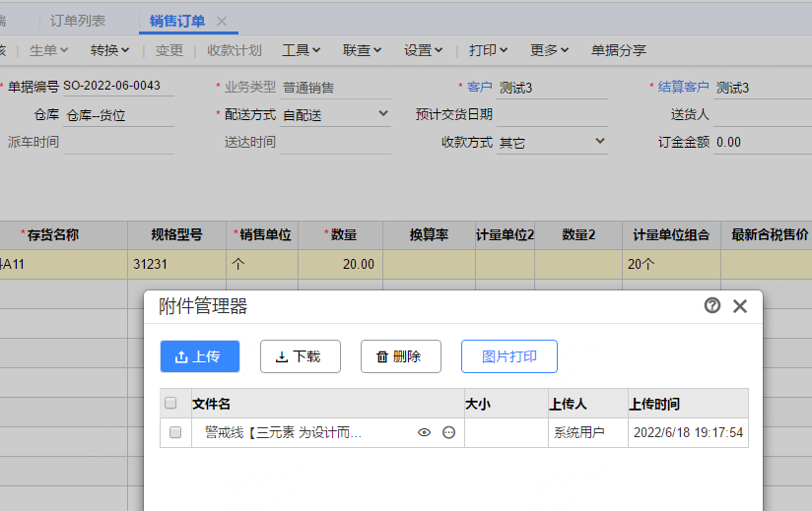Screen dimensions: 812x511
Task: Click the 送达时间 input field
Action: pos(336,142)
